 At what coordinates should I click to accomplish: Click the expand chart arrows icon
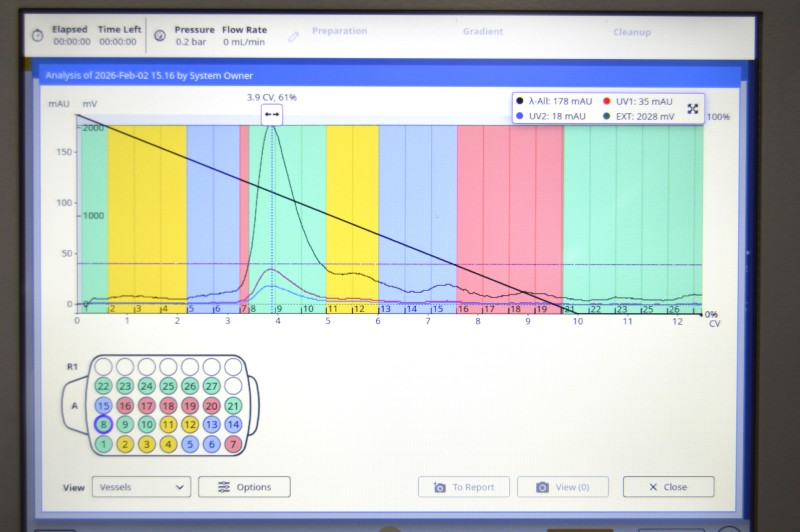(693, 108)
